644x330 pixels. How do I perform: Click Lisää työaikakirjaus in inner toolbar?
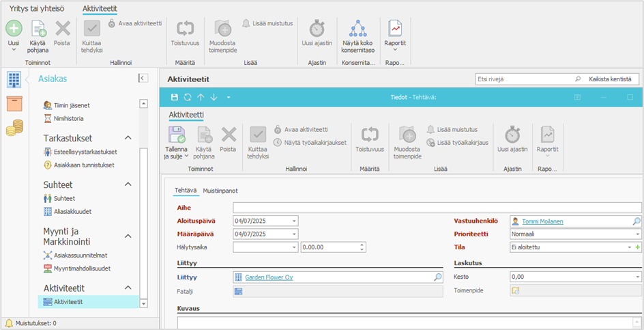pos(456,143)
